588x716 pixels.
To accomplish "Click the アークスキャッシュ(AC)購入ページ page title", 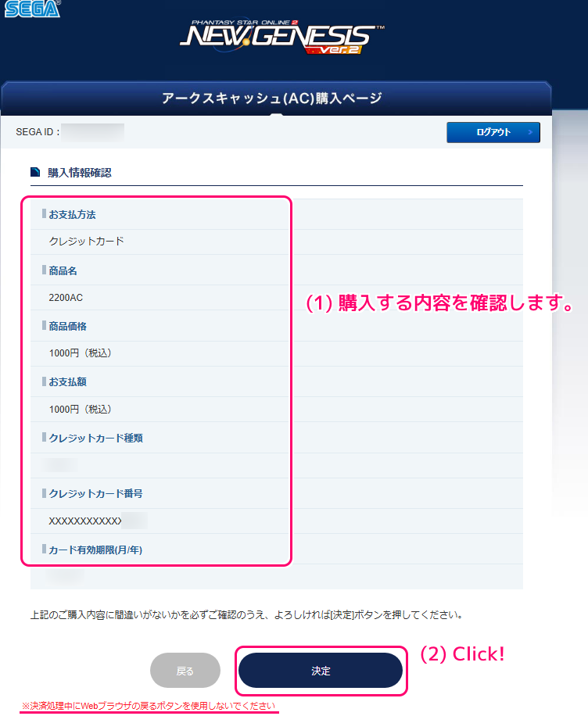I will (272, 98).
